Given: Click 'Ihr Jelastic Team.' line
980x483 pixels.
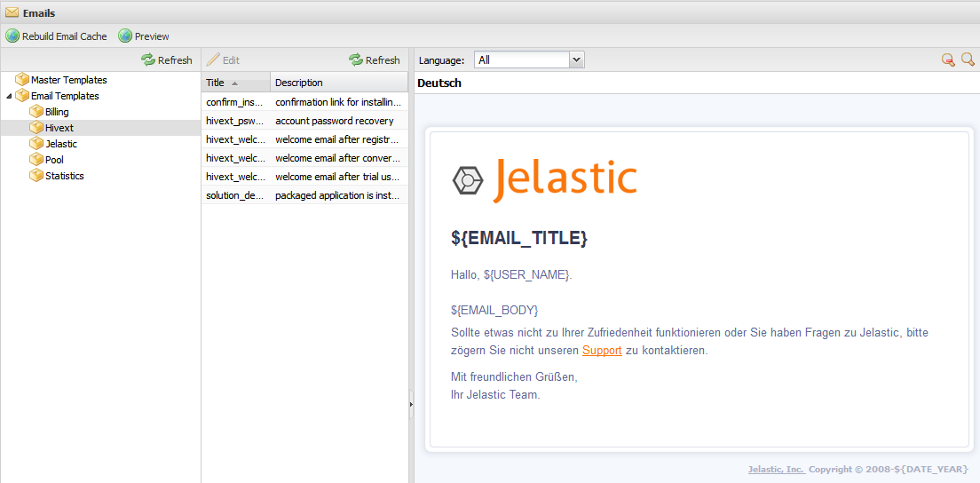Looking at the screenshot, I should [x=495, y=395].
